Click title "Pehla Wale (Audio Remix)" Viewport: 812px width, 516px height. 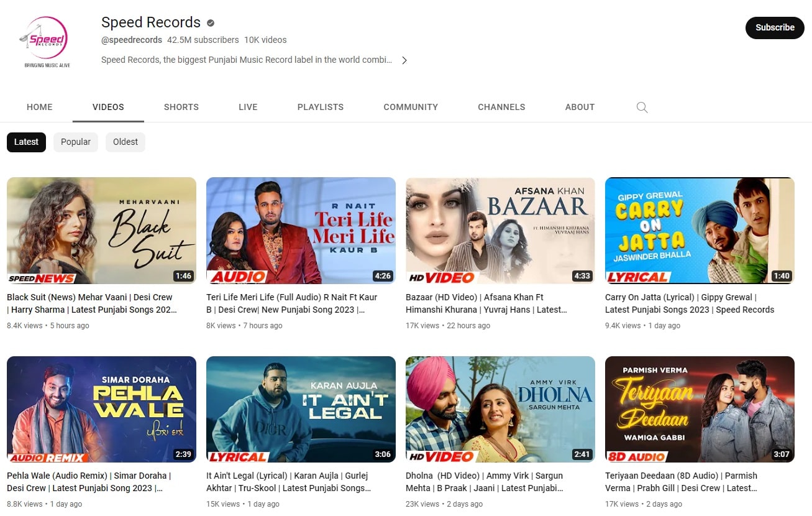89,482
